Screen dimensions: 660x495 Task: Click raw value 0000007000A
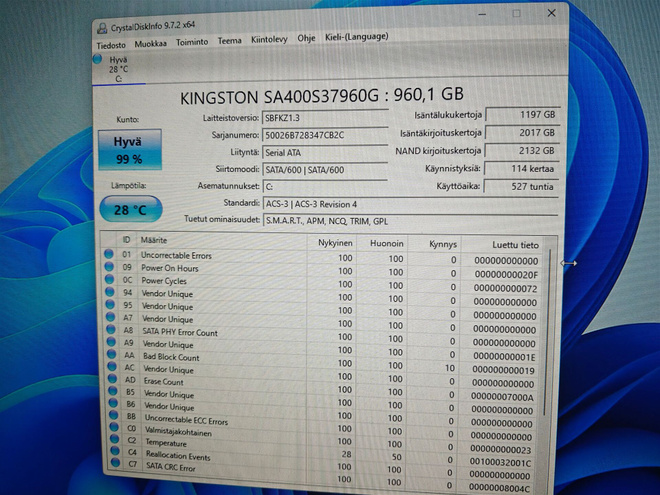[502, 397]
